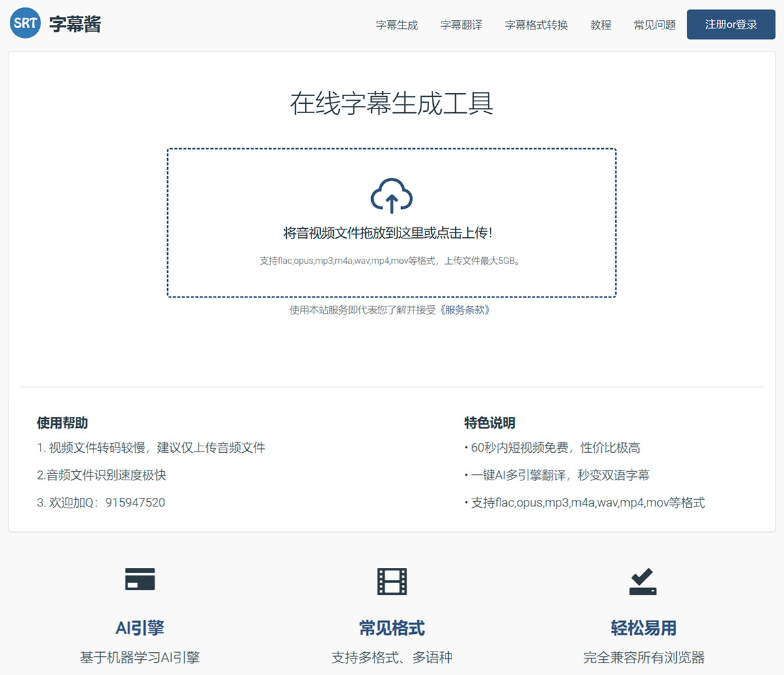Select the AI引擎 card icon
The height and width of the screenshot is (675, 784).
click(139, 579)
